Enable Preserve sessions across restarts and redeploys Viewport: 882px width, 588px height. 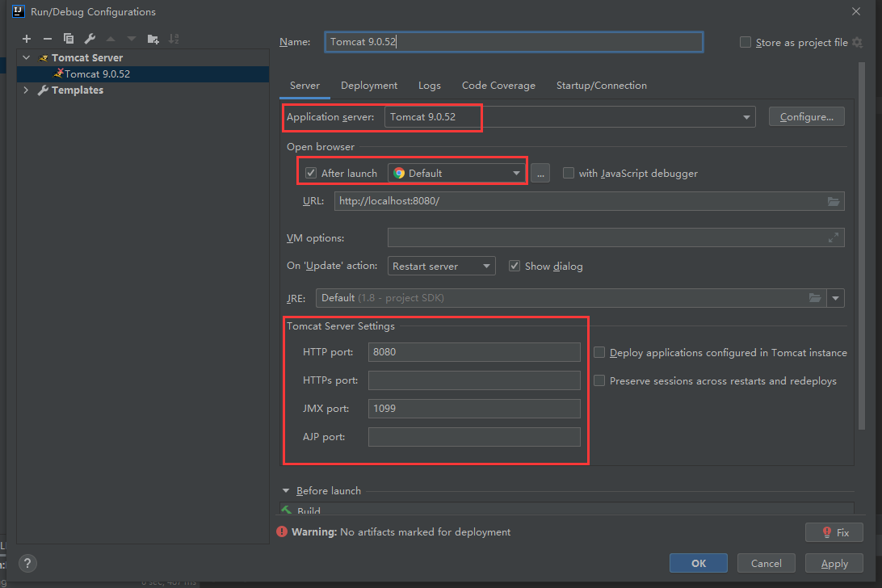pyautogui.click(x=599, y=381)
